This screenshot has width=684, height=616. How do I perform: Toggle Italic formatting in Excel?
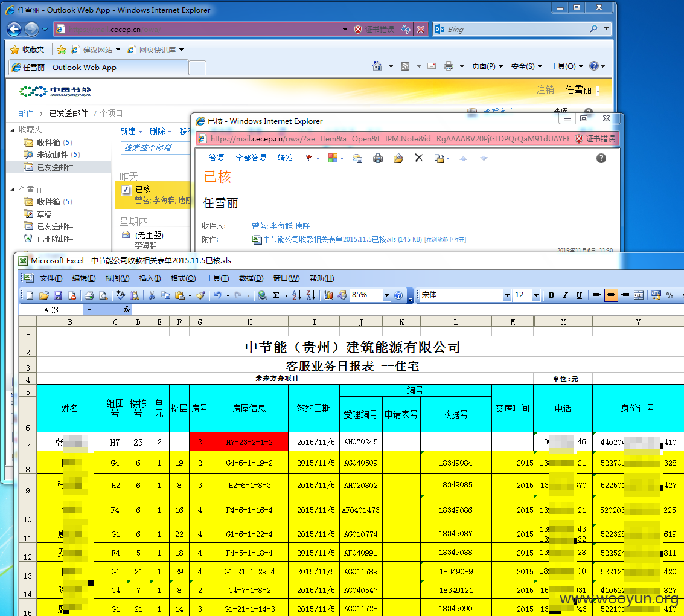(x=565, y=295)
